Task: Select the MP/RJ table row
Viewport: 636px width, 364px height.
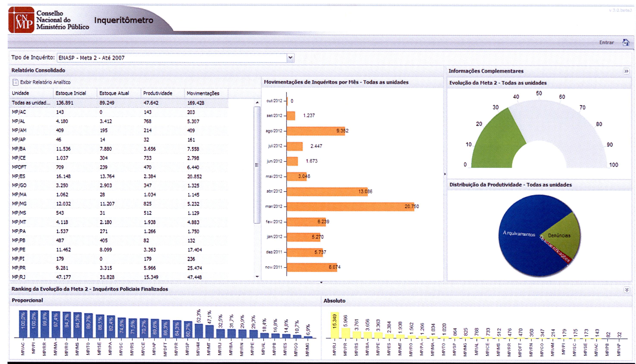Action: [119, 277]
